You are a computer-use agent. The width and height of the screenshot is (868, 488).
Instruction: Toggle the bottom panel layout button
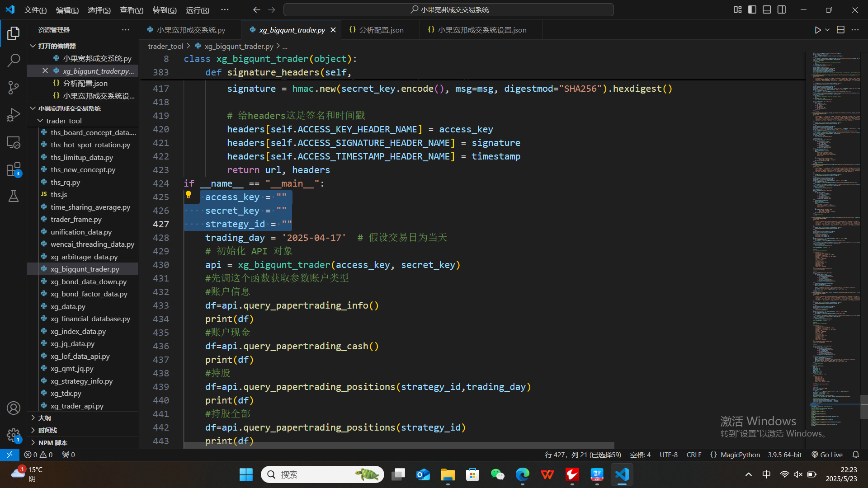pyautogui.click(x=767, y=9)
